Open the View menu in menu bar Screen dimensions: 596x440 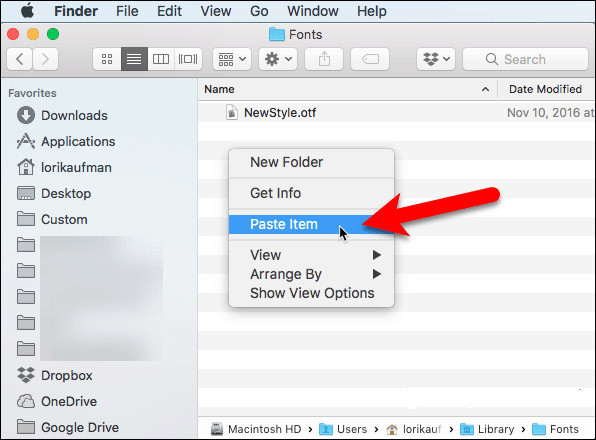point(216,11)
